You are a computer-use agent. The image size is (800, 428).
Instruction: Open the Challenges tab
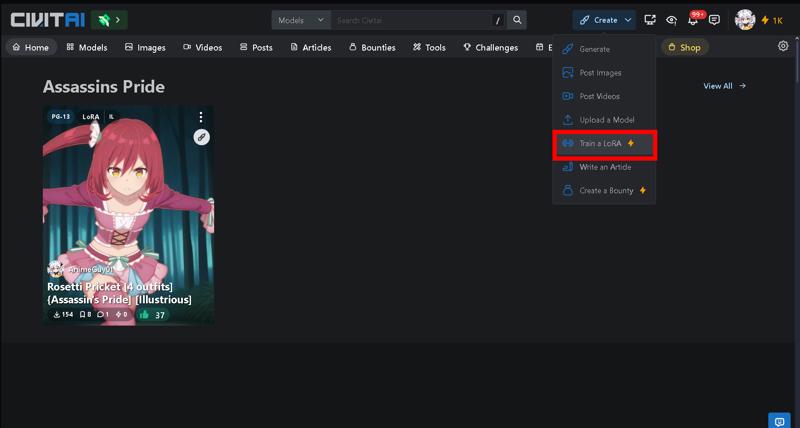point(490,47)
